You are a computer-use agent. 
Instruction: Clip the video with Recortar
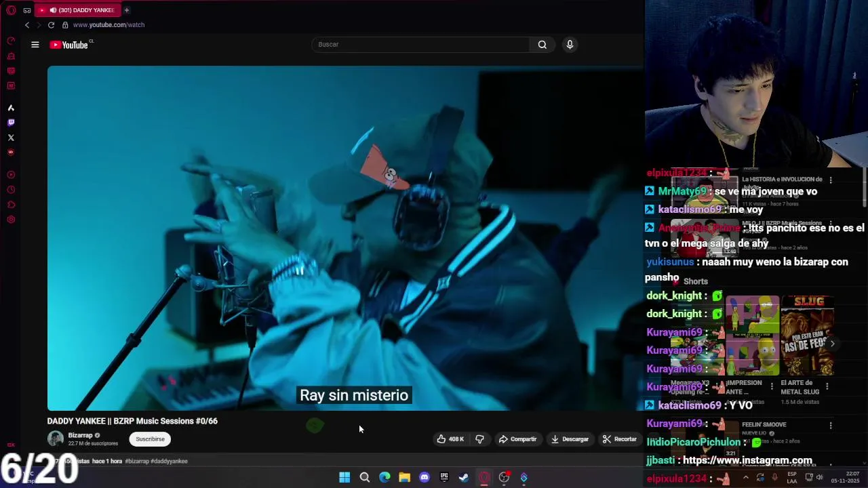coord(620,439)
